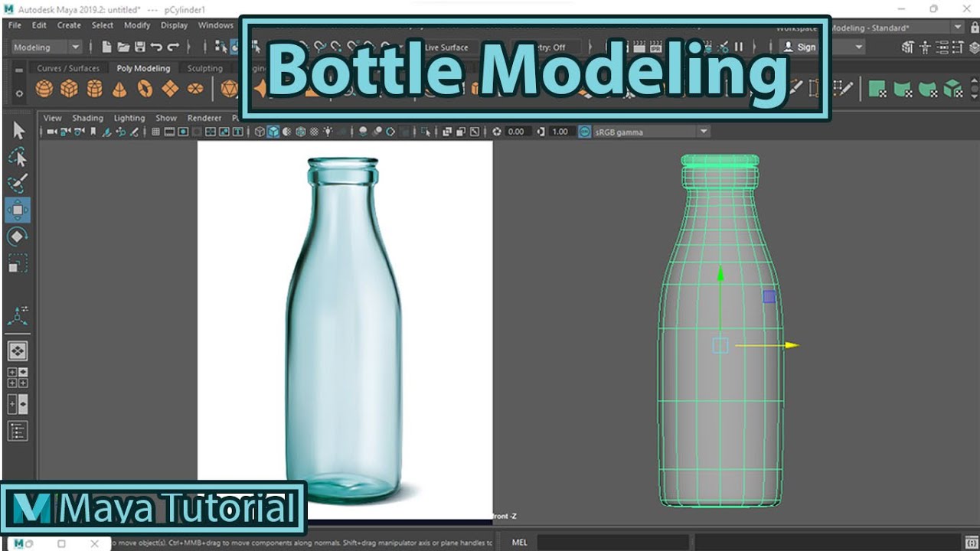Screen dimensions: 980x551
Task: Switch to the Rotate tool
Action: pos(18,236)
